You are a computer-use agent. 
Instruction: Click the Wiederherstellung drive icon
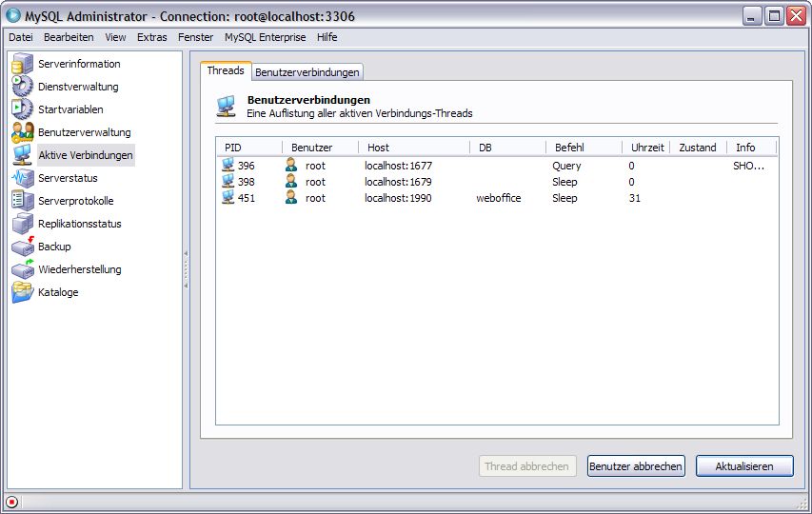(22, 268)
